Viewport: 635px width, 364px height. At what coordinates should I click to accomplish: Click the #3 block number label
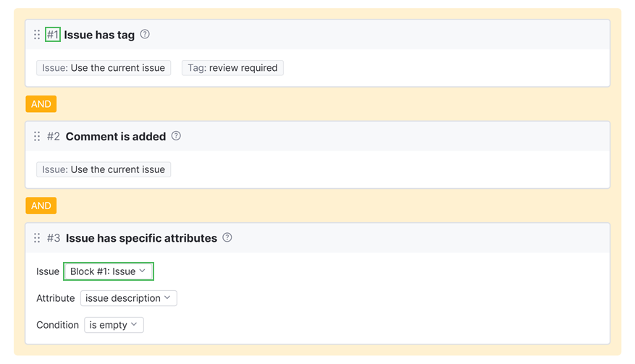point(54,238)
